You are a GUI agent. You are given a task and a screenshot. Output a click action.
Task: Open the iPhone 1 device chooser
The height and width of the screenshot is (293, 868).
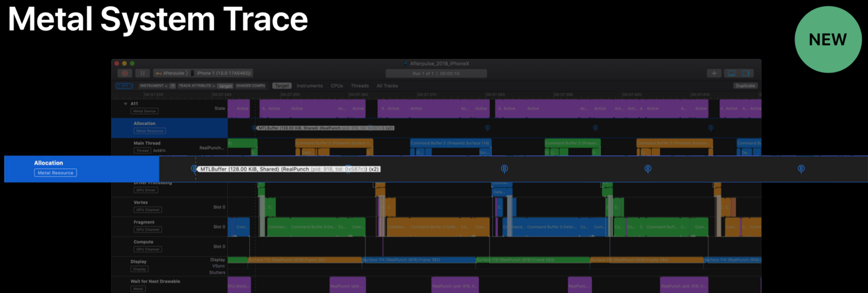pos(221,73)
